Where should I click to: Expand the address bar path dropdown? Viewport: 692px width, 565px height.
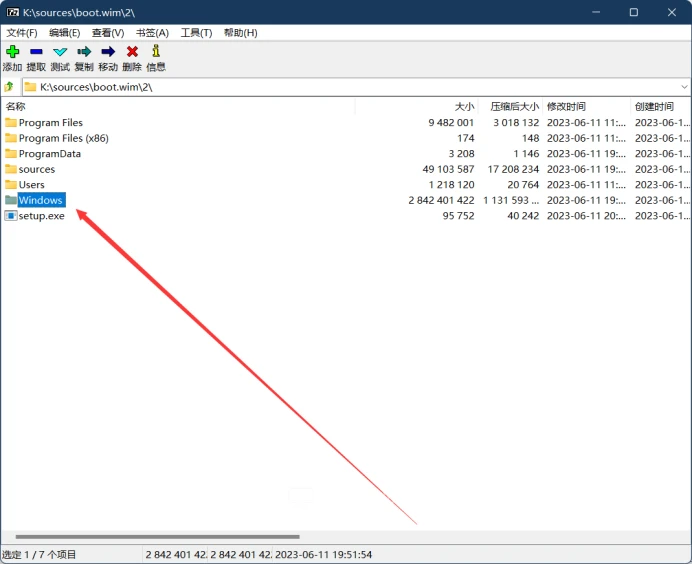pos(684,87)
